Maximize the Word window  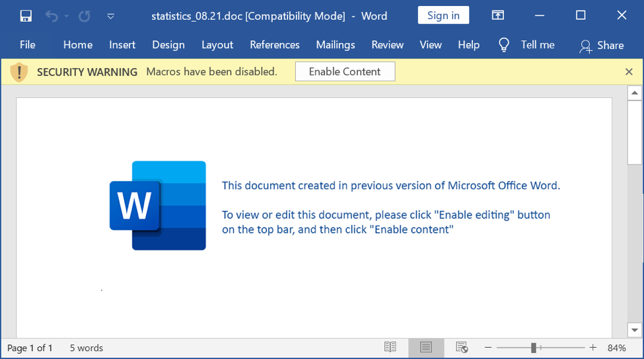(581, 15)
